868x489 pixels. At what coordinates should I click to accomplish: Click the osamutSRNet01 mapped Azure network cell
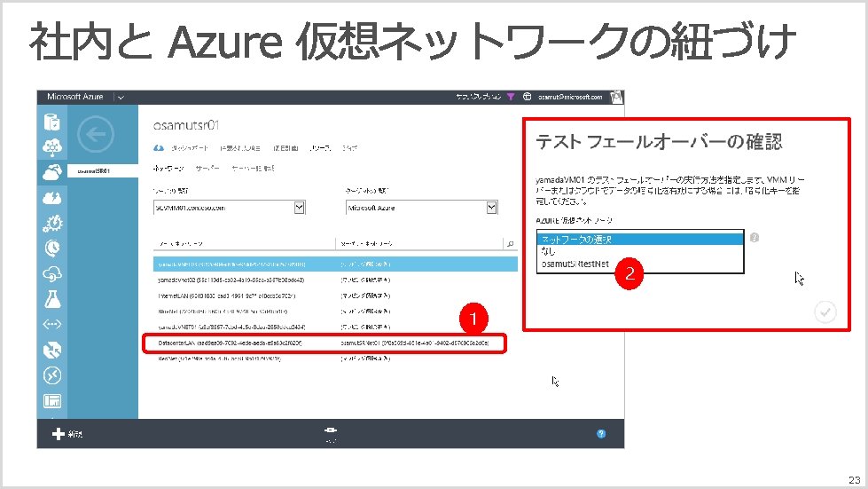click(x=415, y=343)
